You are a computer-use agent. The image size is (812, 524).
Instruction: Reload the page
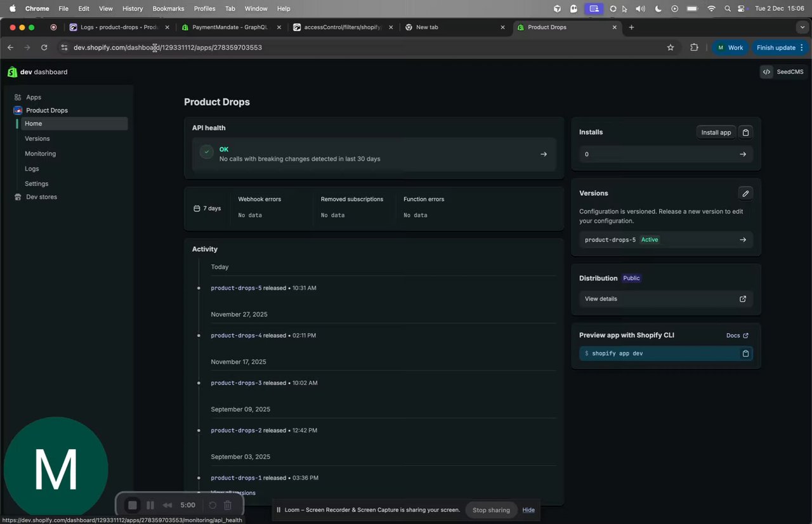[x=44, y=48]
